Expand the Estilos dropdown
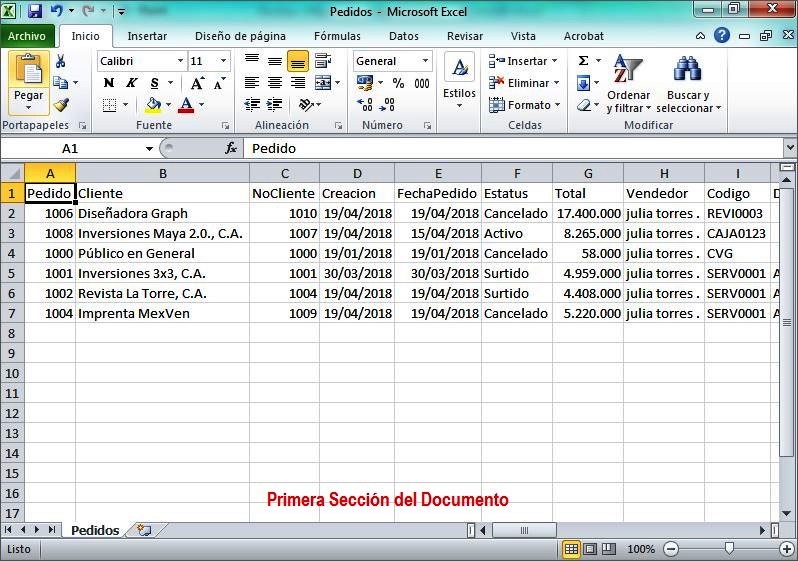 coord(459,106)
